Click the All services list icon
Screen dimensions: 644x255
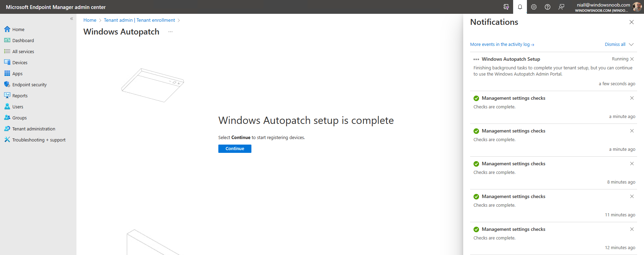(7, 51)
